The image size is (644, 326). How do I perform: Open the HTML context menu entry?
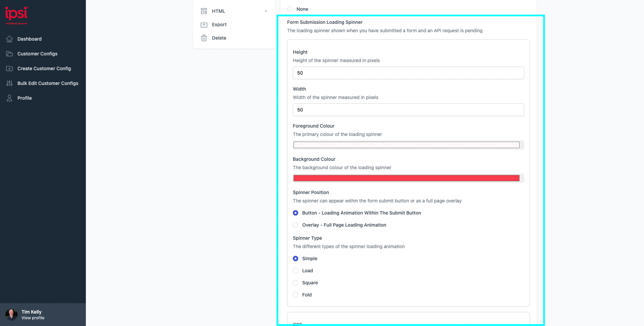click(x=218, y=11)
